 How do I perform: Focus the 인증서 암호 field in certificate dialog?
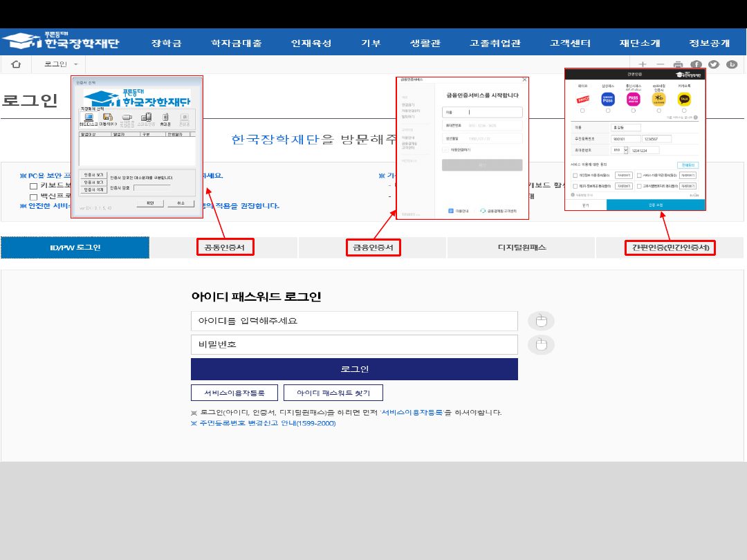pos(152,188)
